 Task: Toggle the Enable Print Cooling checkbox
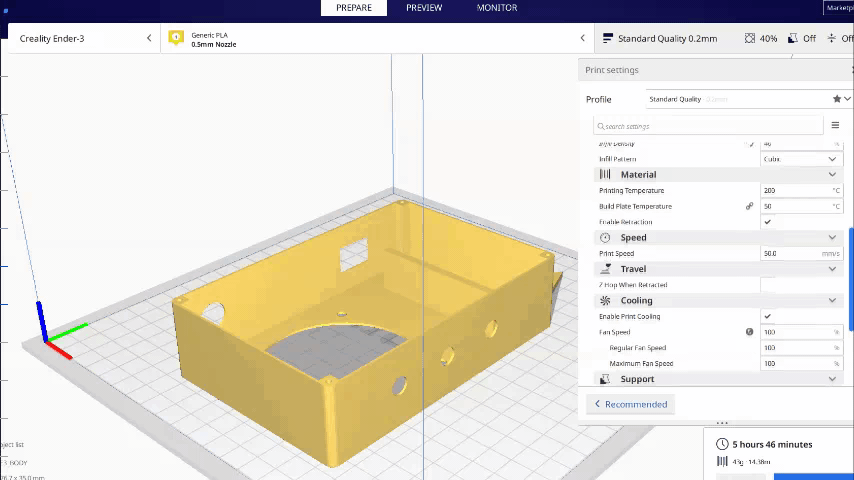coord(768,316)
